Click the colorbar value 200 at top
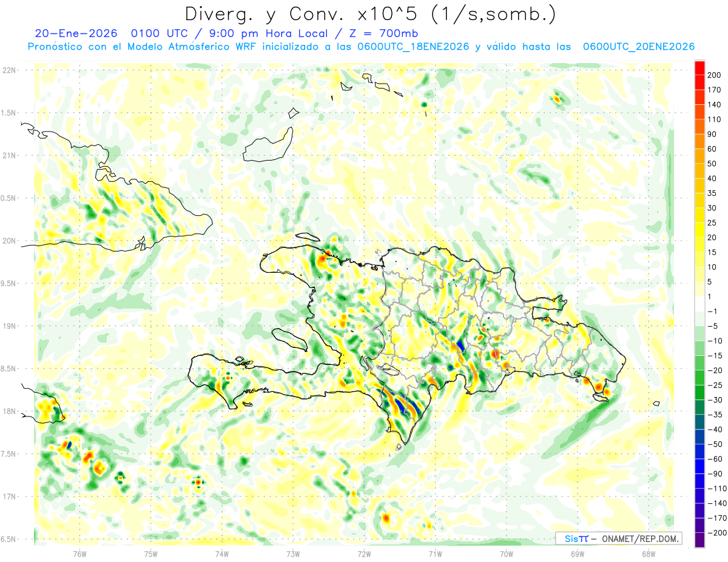The image size is (728, 562). click(714, 75)
